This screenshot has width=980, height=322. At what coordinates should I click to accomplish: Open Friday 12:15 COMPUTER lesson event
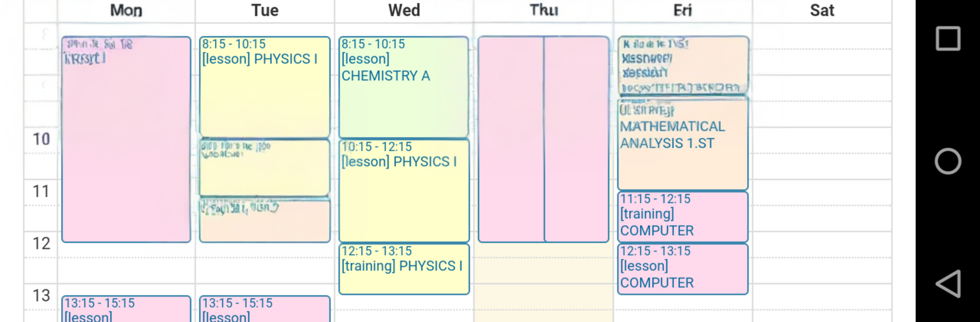[682, 269]
